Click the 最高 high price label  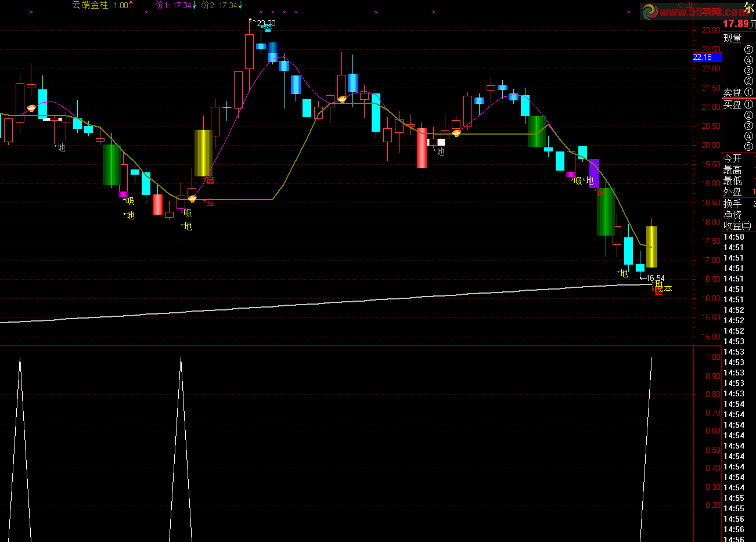732,169
